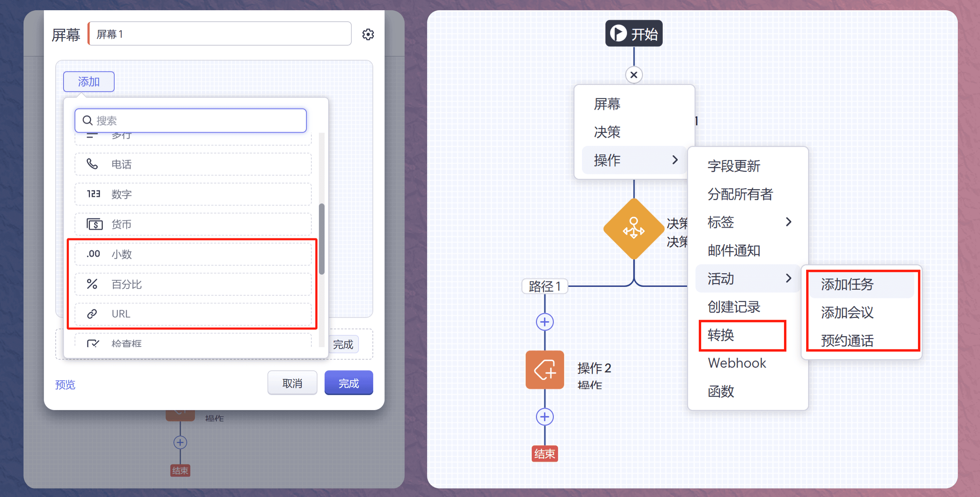Click the checkbox field icon
The image size is (980, 497).
pyautogui.click(x=93, y=343)
